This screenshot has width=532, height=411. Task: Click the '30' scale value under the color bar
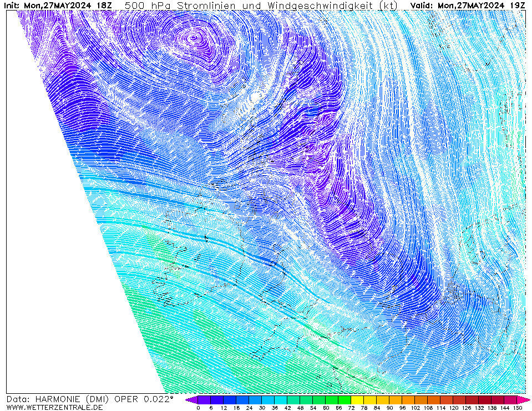click(262, 408)
